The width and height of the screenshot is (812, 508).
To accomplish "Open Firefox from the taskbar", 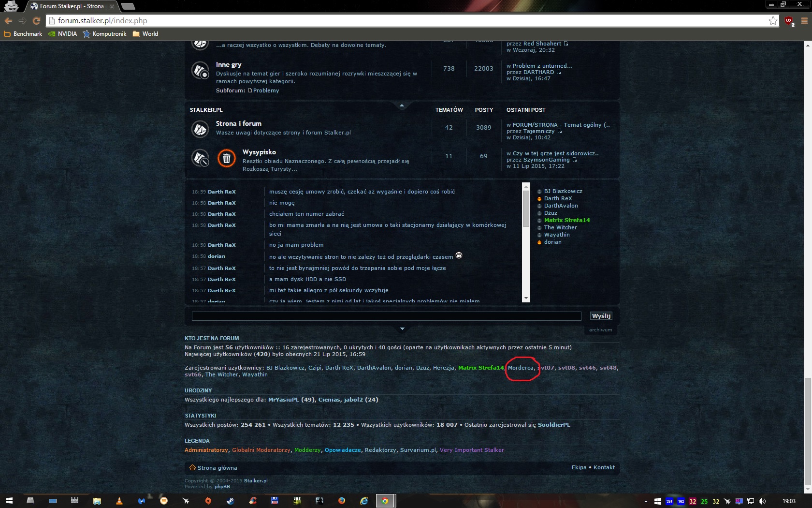I will 342,501.
